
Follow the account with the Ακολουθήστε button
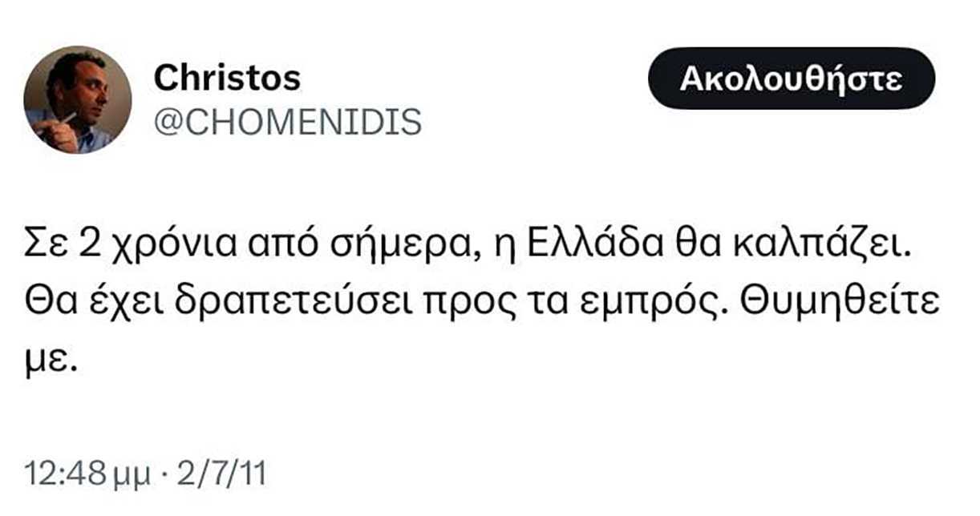tap(792, 79)
